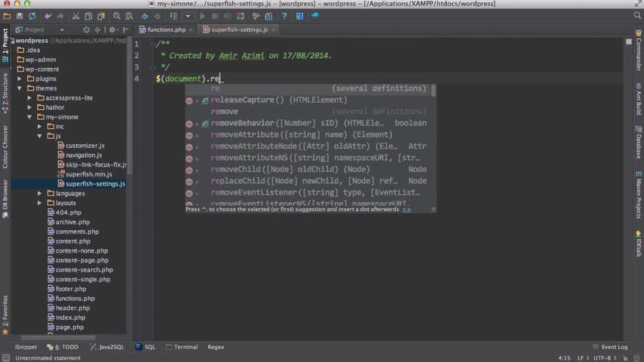Open the Event Log
Image resolution: width=644 pixels, height=362 pixels.
tap(610, 347)
